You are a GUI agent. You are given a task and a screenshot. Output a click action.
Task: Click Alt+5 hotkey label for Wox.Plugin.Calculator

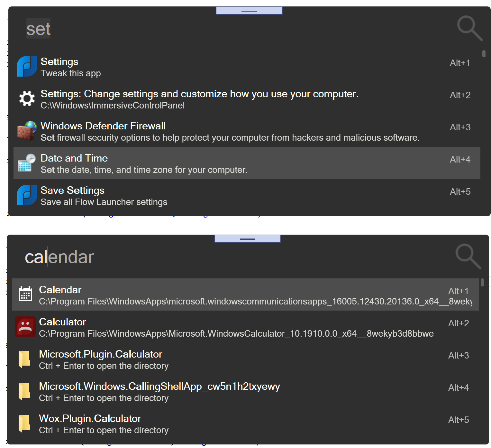[x=459, y=420]
